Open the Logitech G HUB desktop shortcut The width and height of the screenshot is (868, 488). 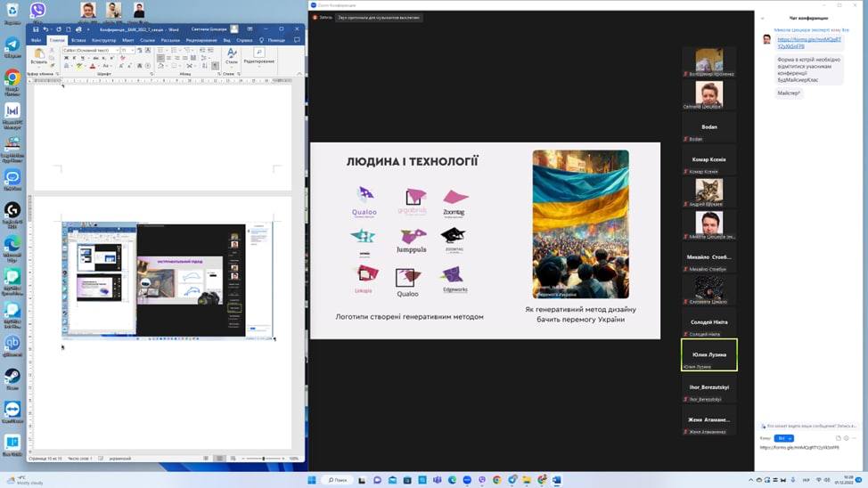12,214
